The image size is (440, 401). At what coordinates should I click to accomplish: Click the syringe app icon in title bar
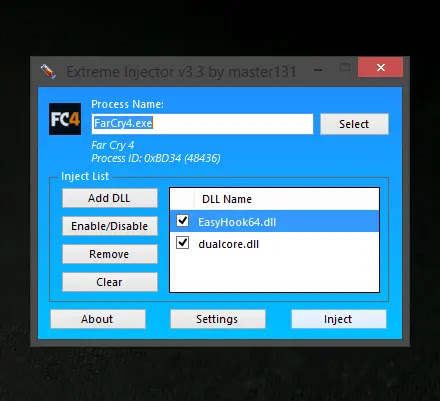[48, 71]
